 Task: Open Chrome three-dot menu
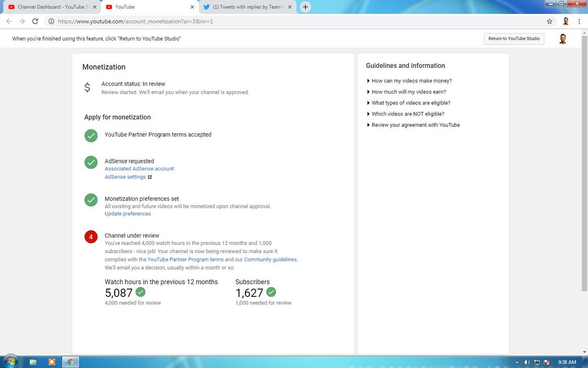point(579,22)
